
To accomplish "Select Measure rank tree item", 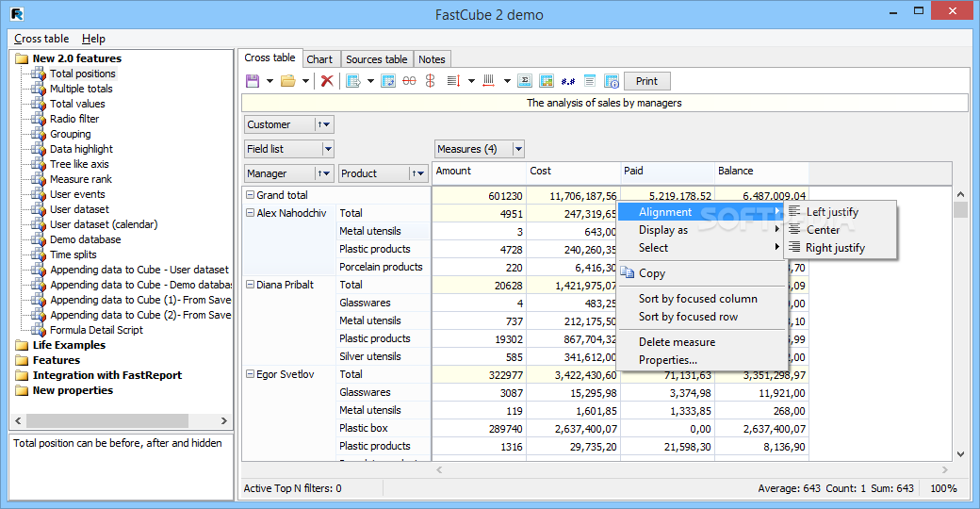I will click(x=81, y=179).
